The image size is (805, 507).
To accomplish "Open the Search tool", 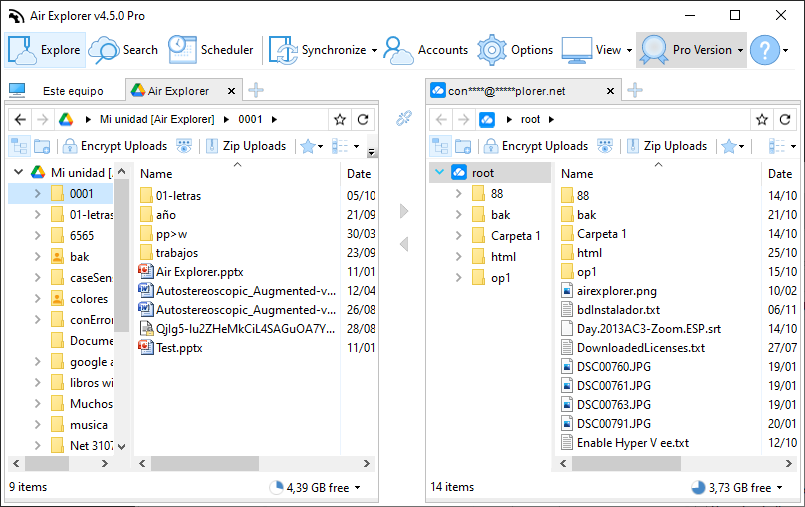I will tap(124, 50).
